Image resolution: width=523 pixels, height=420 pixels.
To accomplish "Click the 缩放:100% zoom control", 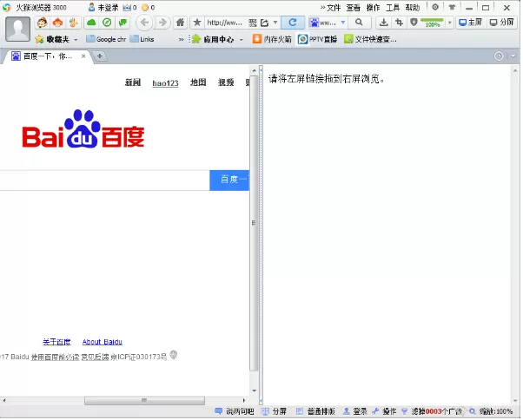I will pyautogui.click(x=492, y=411).
